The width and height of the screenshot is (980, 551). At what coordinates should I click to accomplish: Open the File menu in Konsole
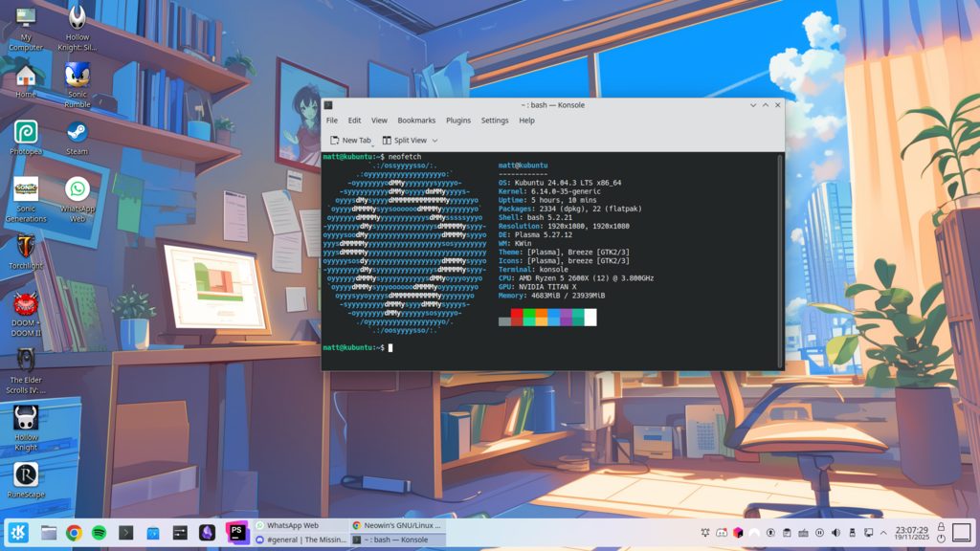tap(332, 121)
